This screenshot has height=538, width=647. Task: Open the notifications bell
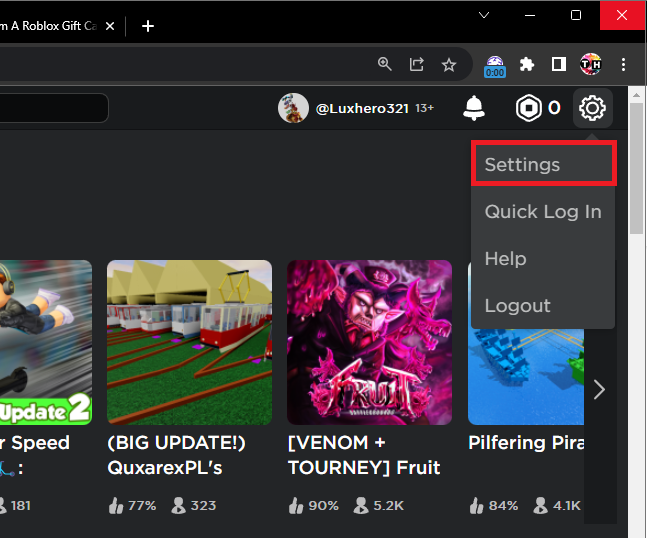click(474, 108)
